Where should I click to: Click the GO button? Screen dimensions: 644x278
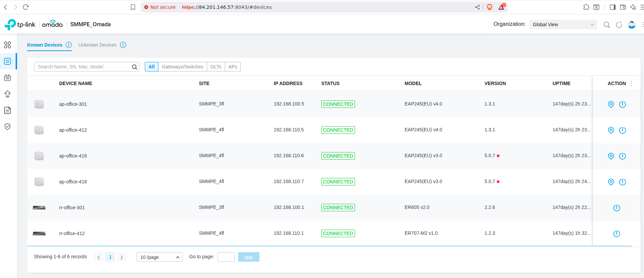pyautogui.click(x=249, y=257)
